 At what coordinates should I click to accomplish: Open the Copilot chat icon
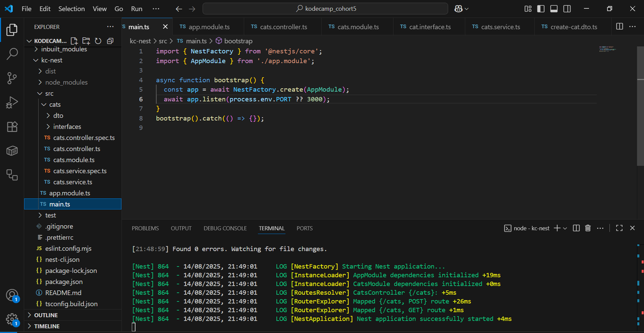(458, 9)
